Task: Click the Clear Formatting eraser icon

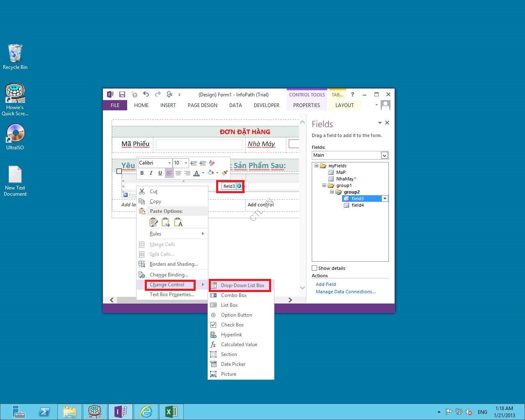Action: pos(212,163)
